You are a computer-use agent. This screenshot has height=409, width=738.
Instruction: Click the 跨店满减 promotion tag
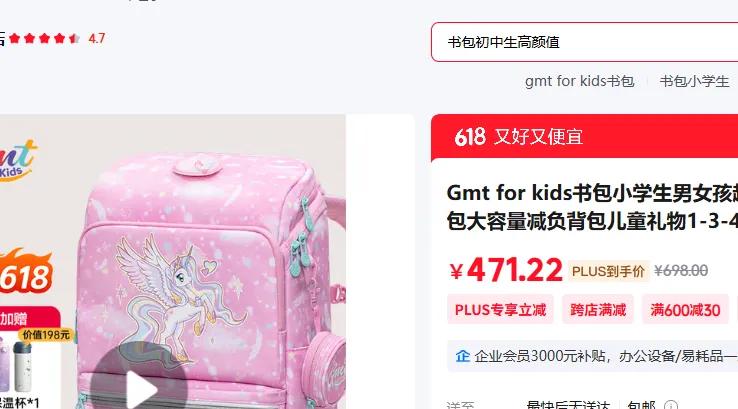point(598,310)
